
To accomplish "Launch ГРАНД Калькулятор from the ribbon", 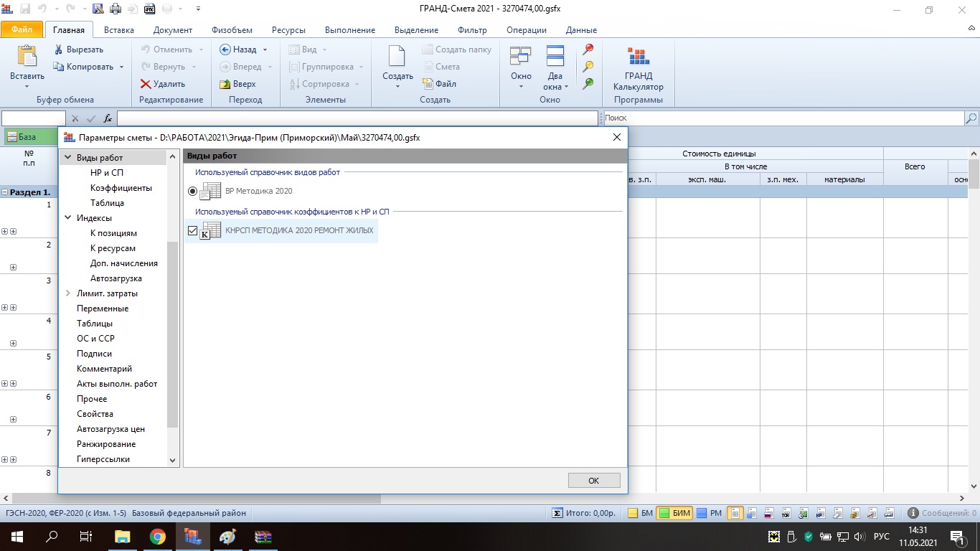I will (x=639, y=69).
